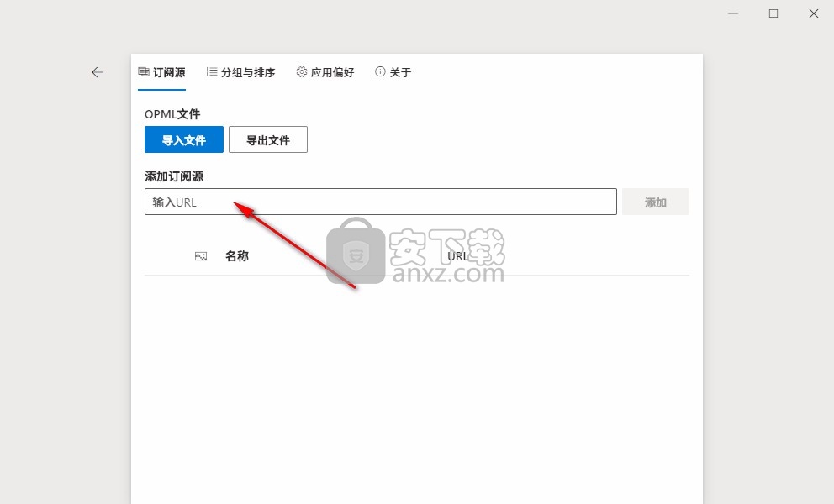
Task: Open the 应用偏好 preferences tab
Action: [325, 72]
